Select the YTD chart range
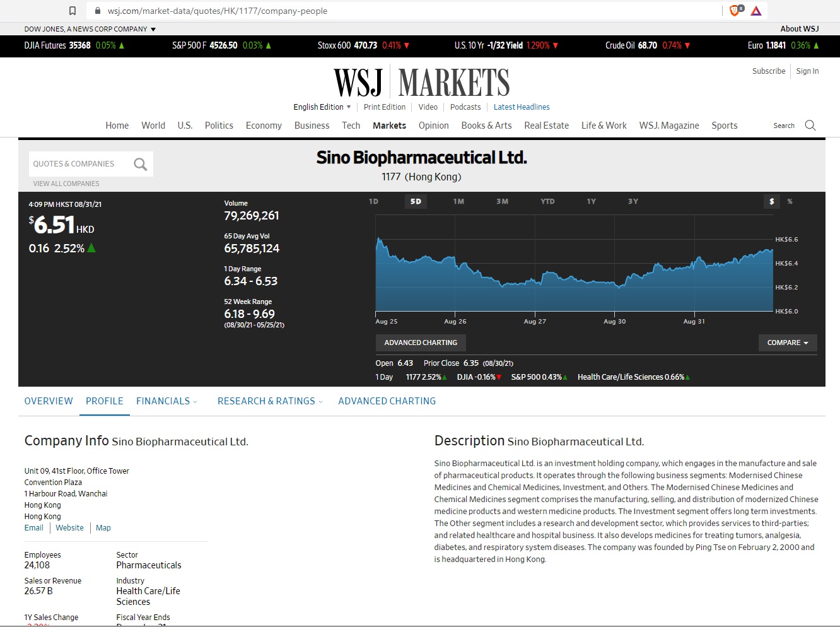Image resolution: width=840 pixels, height=627 pixels. coord(547,201)
